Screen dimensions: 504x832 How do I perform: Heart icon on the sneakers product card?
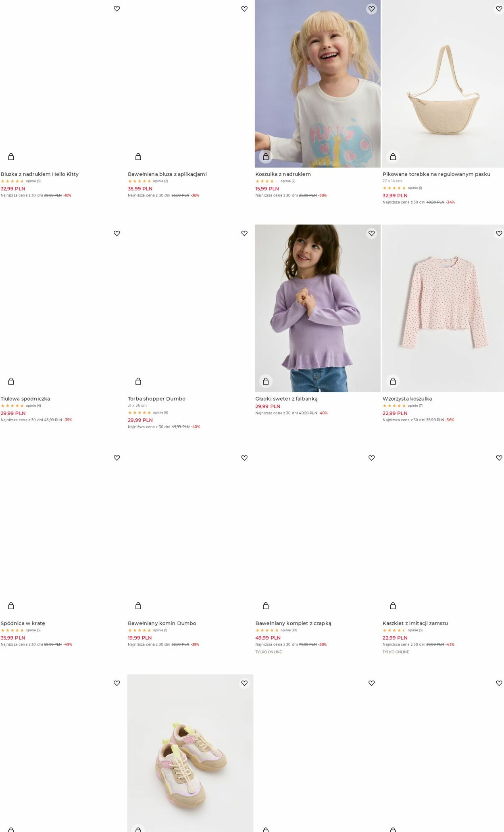point(244,683)
